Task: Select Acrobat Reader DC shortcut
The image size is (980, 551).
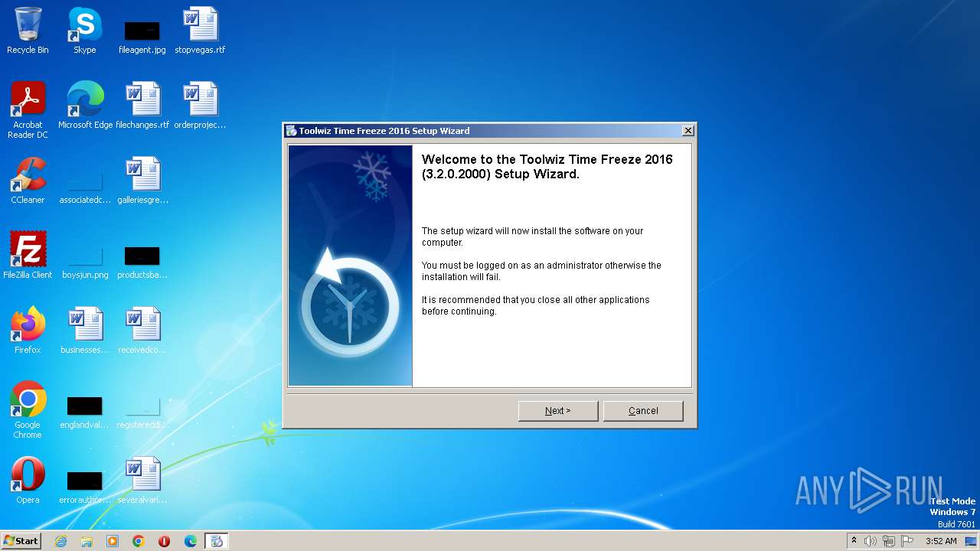Action: [28, 110]
